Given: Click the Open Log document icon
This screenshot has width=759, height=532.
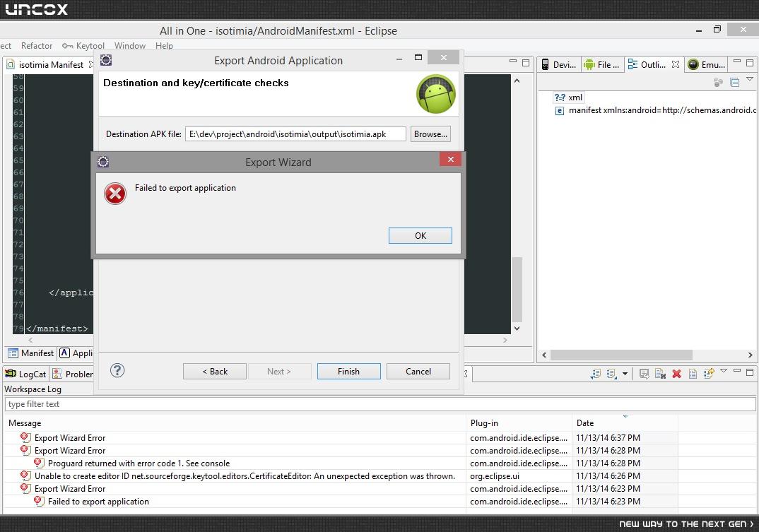Looking at the screenshot, I should click(x=693, y=374).
